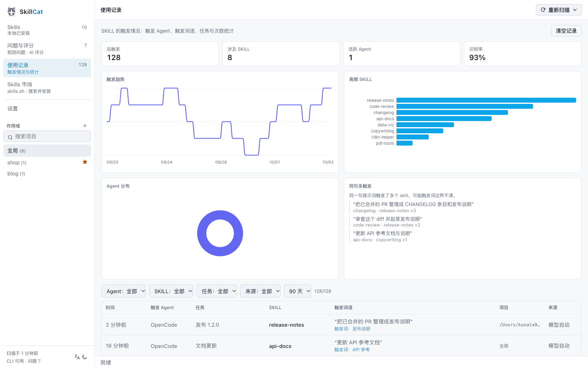Go to 问题与评分 in the sidebar

click(47, 49)
